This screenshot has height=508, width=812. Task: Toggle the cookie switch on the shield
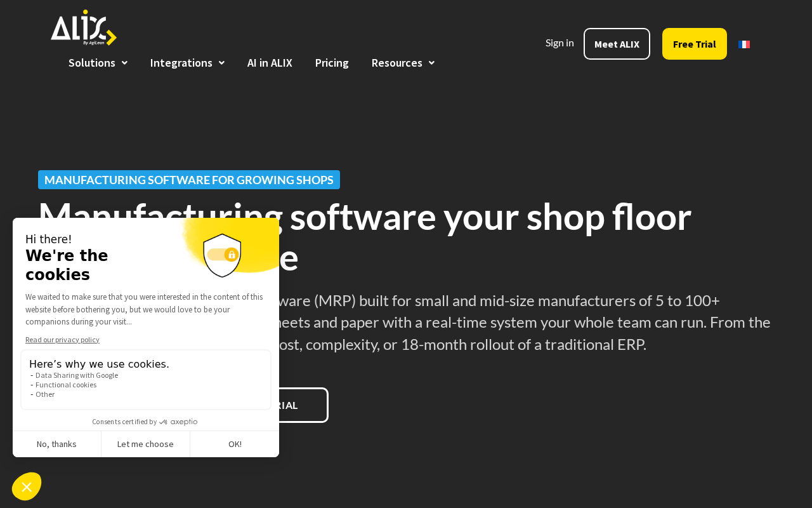pos(223,255)
